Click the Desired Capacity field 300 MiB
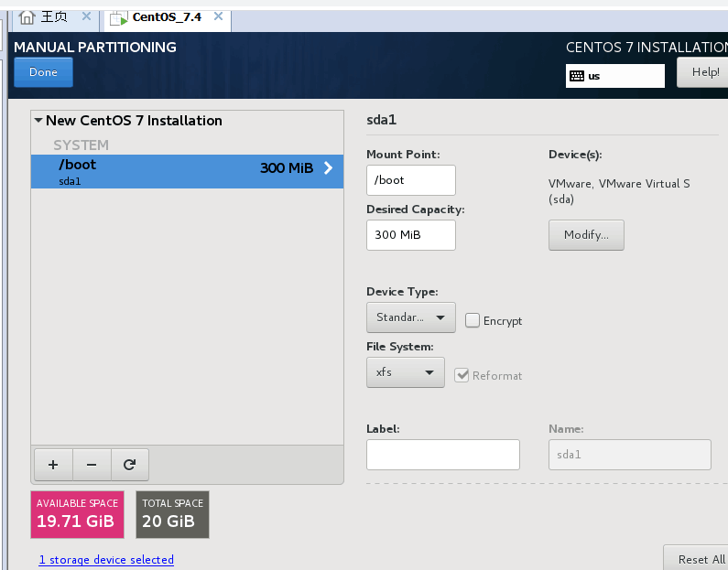728x570 pixels. (411, 235)
